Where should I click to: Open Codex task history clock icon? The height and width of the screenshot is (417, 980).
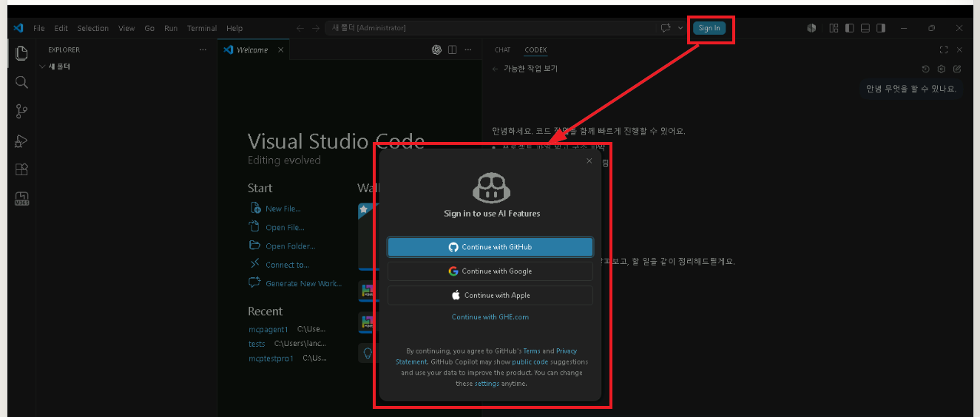coord(925,69)
